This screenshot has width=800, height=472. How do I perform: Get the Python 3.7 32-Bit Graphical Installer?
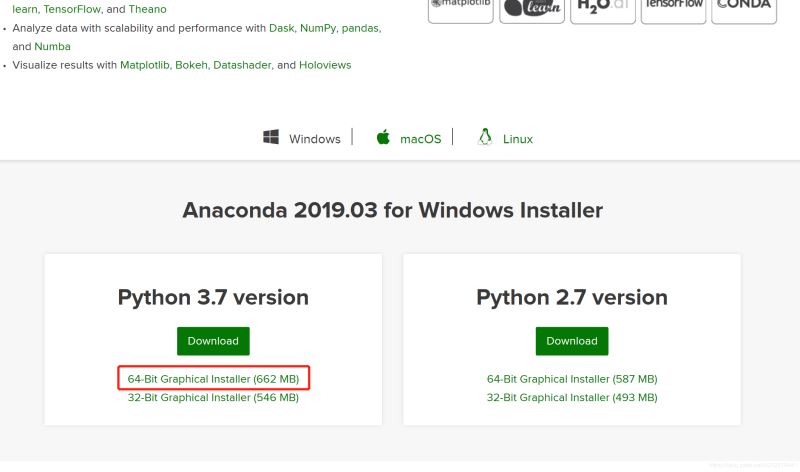tap(213, 397)
